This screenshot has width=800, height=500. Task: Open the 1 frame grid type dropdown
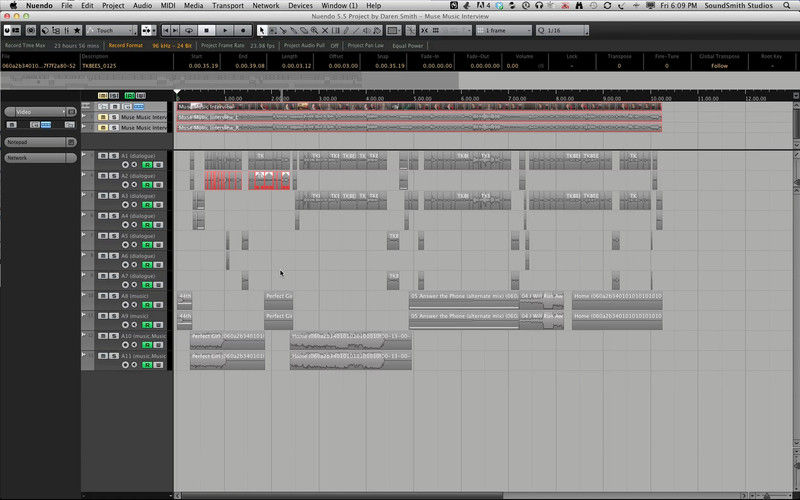click(x=504, y=31)
